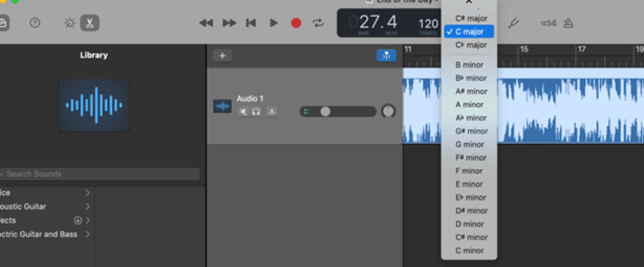Expand the Electric Guitar and Bass category
Screen dimensions: 644x267
(88, 234)
